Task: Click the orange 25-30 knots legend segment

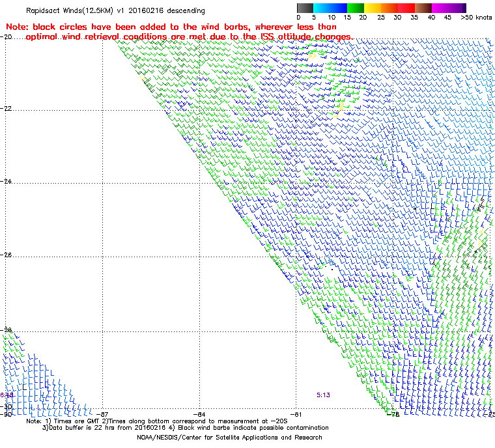Action: pos(389,8)
